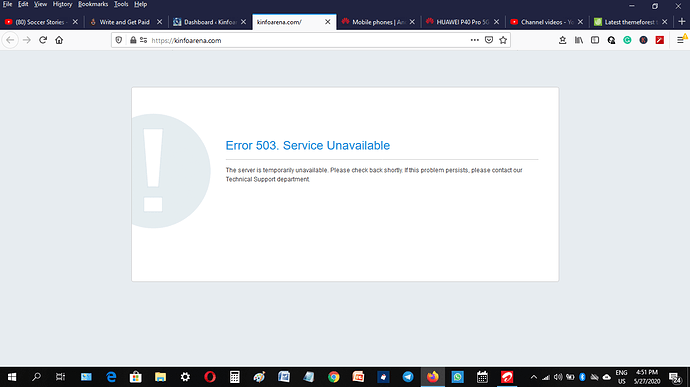
Task: Switch ENG US input language
Action: point(621,377)
